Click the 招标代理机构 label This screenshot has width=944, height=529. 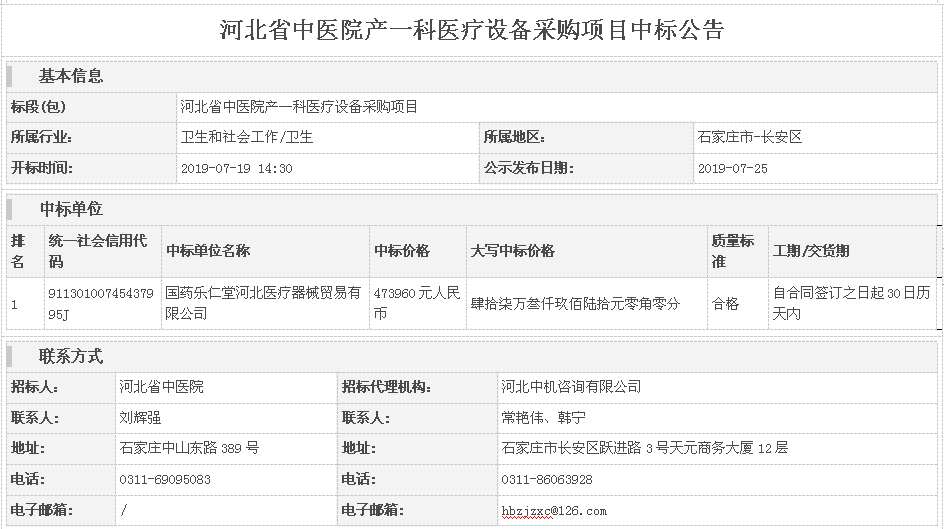(386, 387)
